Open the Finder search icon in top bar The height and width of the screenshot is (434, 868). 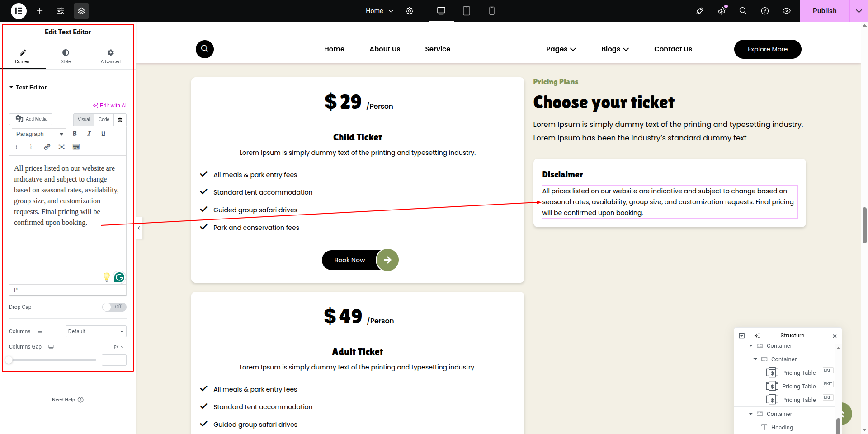click(x=743, y=11)
